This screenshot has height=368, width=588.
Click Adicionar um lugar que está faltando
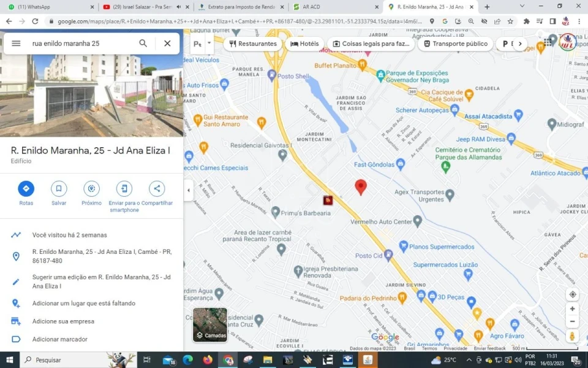[x=91, y=303]
